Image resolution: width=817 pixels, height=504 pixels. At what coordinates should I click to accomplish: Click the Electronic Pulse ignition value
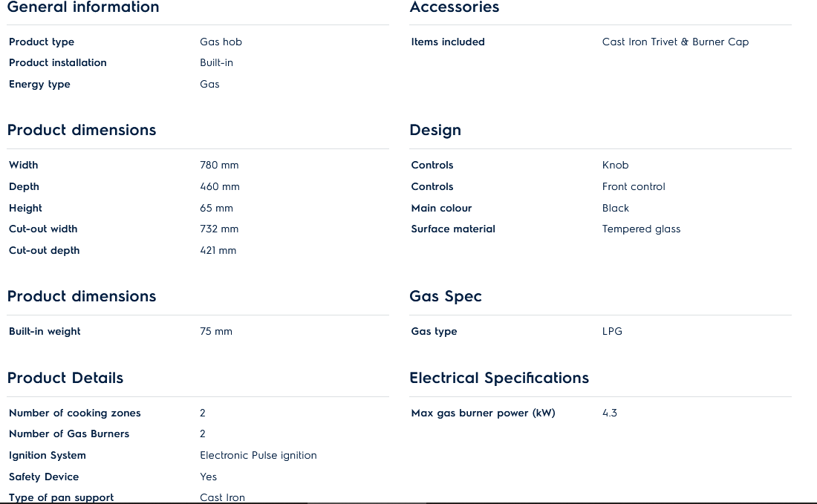(258, 455)
